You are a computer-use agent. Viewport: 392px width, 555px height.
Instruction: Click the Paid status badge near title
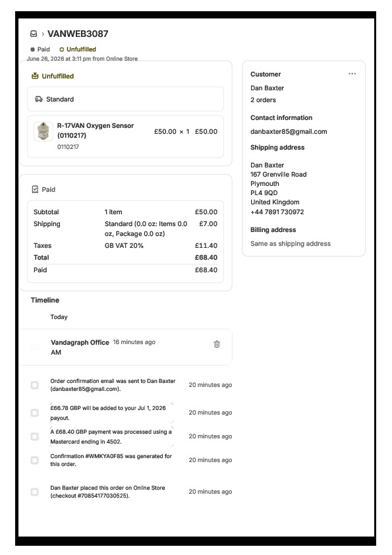40,49
